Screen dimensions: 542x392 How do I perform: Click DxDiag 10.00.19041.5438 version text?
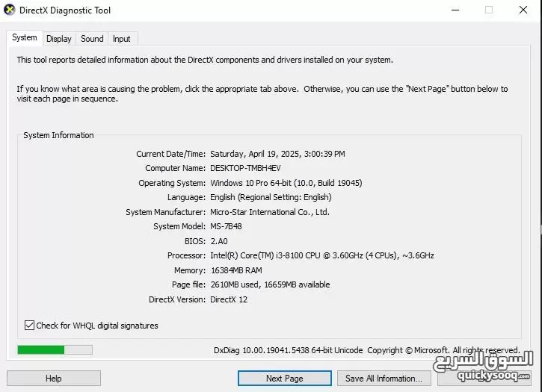(x=289, y=350)
